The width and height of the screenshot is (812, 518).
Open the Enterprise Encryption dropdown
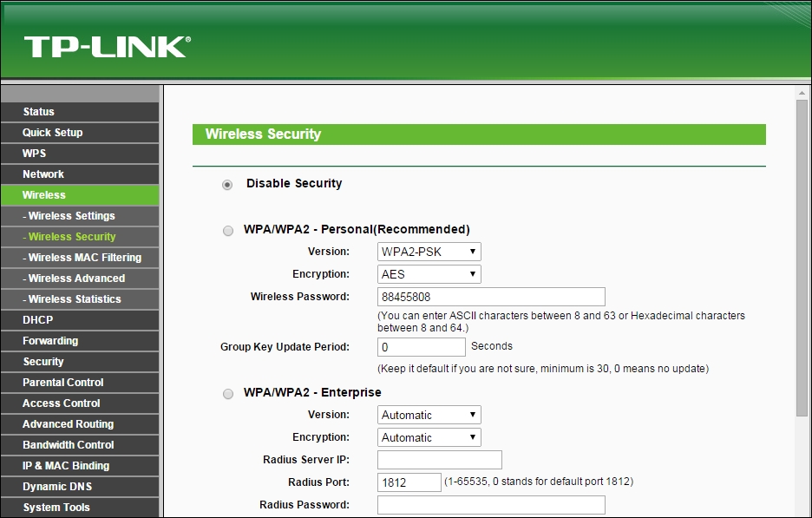coord(429,436)
